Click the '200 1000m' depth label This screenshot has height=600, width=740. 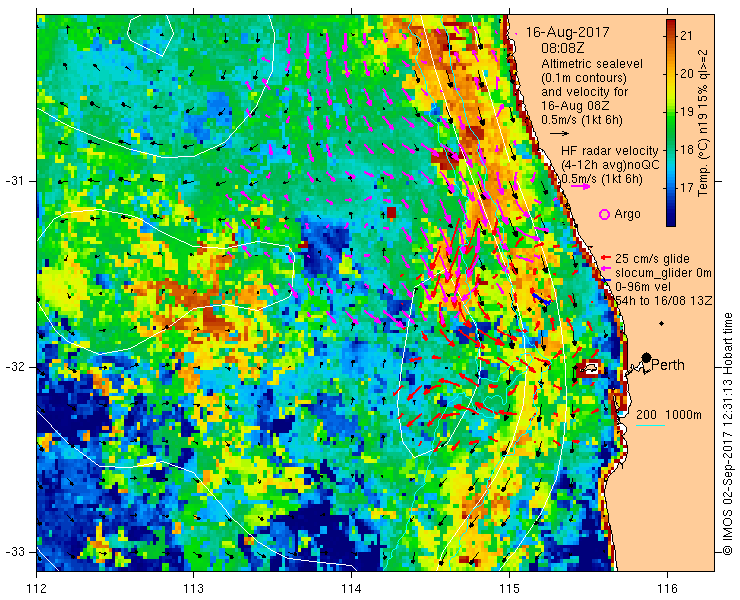669,415
